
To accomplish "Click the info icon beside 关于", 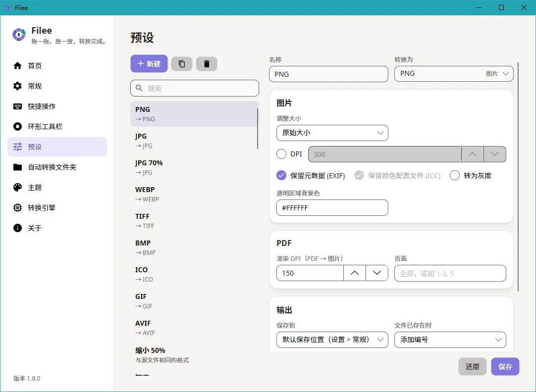I will click(x=17, y=228).
